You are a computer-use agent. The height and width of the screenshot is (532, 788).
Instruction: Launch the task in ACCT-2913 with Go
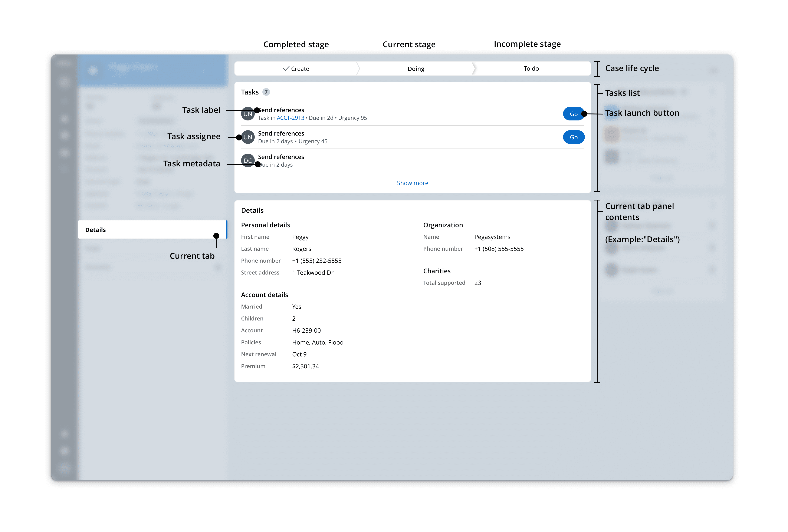pos(573,114)
